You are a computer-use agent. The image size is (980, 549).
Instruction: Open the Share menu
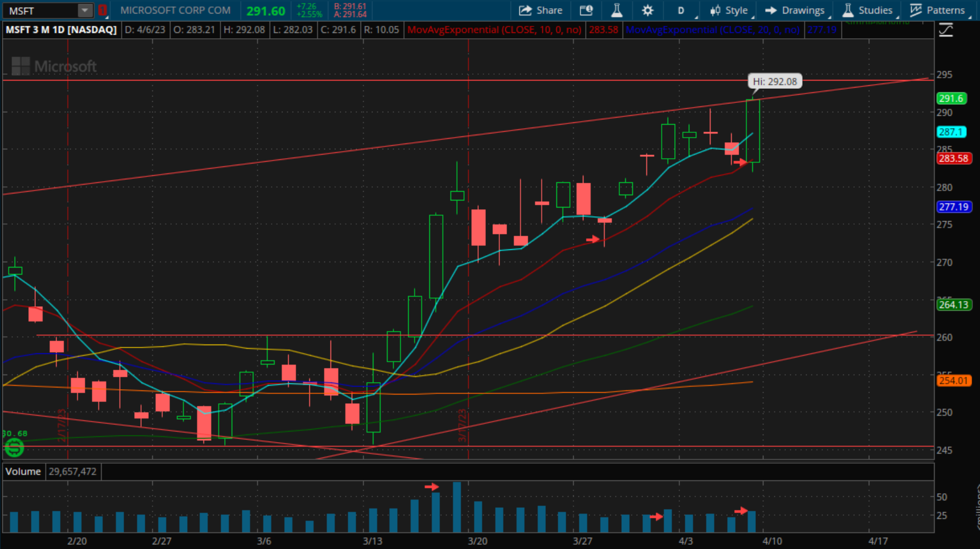click(x=541, y=10)
